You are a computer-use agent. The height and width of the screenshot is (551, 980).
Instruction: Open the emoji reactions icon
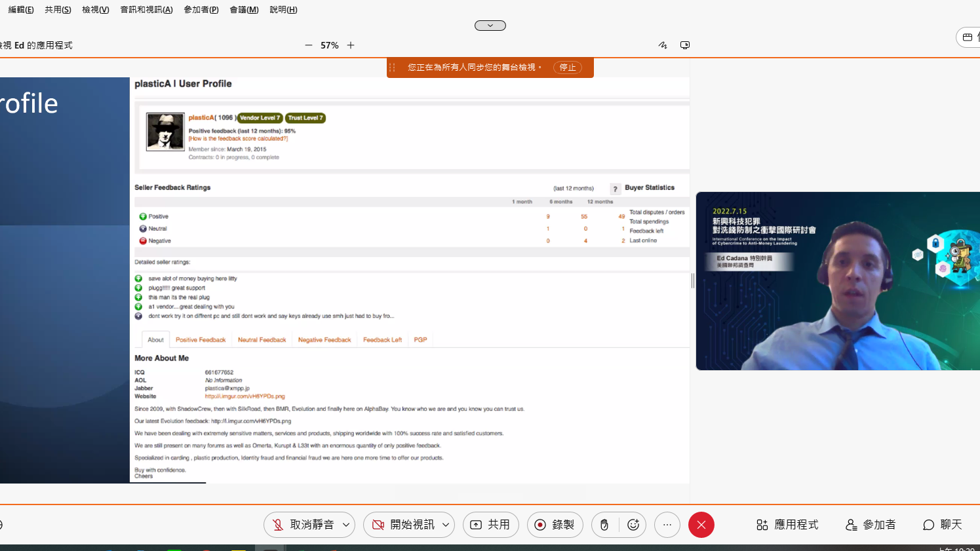pos(633,525)
